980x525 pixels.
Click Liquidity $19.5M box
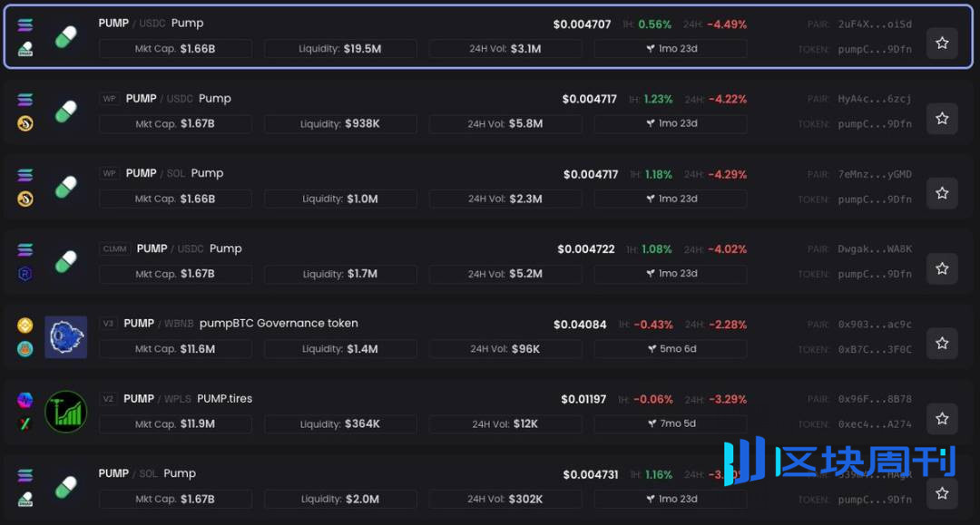(x=340, y=49)
